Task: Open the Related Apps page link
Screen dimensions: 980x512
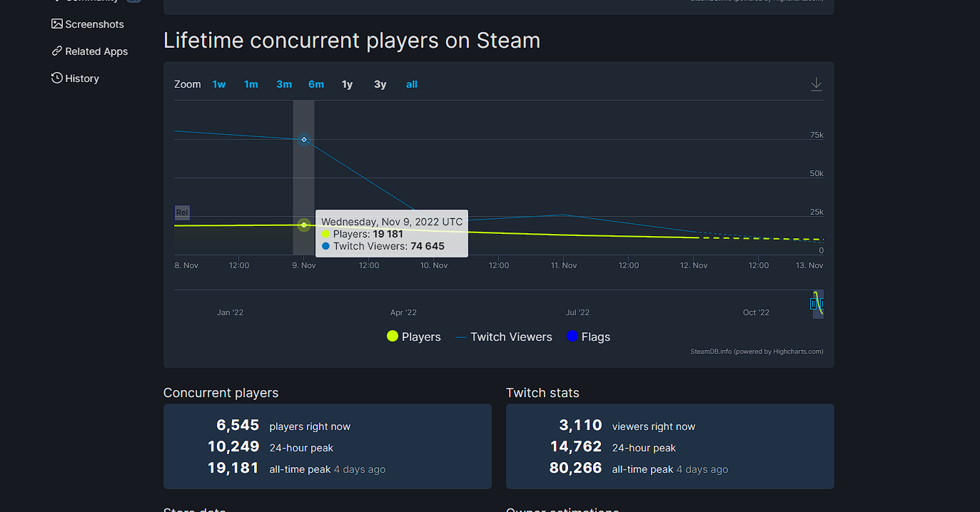Action: [96, 51]
